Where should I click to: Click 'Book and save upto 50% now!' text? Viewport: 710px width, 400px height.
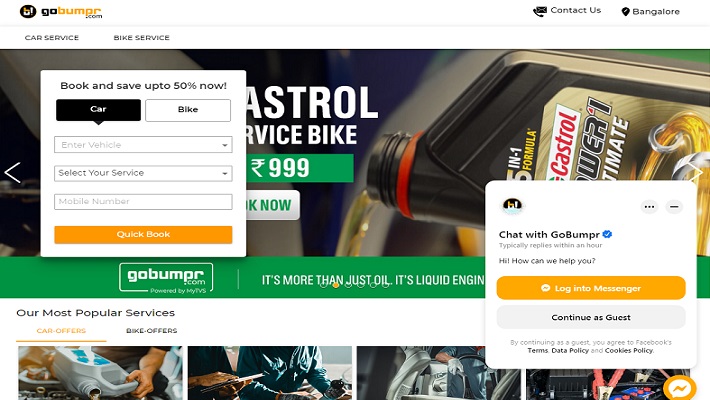(x=144, y=86)
